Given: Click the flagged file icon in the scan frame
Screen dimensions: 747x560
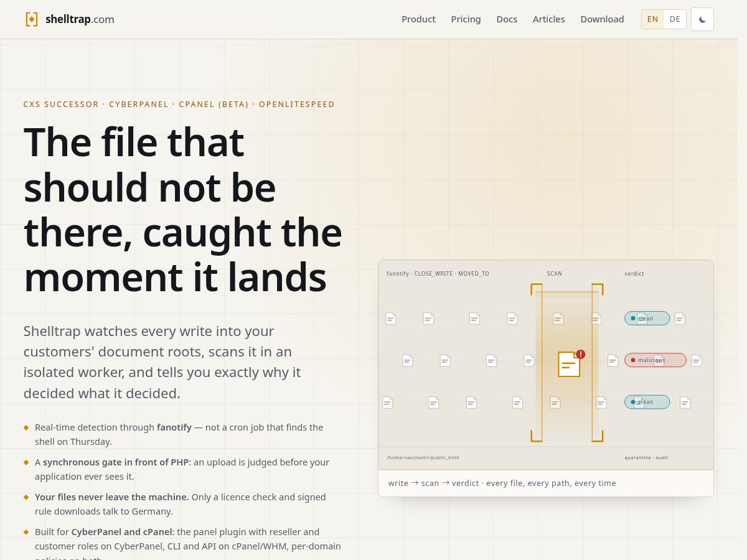Looking at the screenshot, I should click(x=569, y=364).
